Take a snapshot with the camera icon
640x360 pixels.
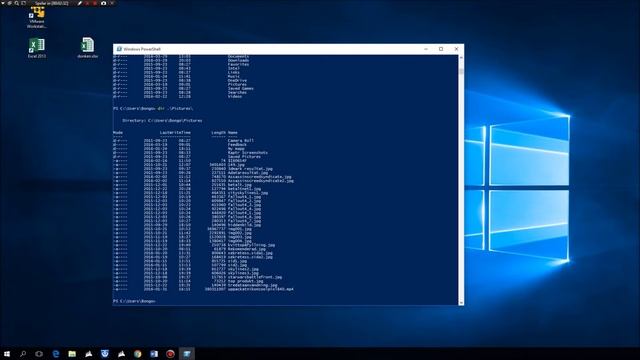103,3
